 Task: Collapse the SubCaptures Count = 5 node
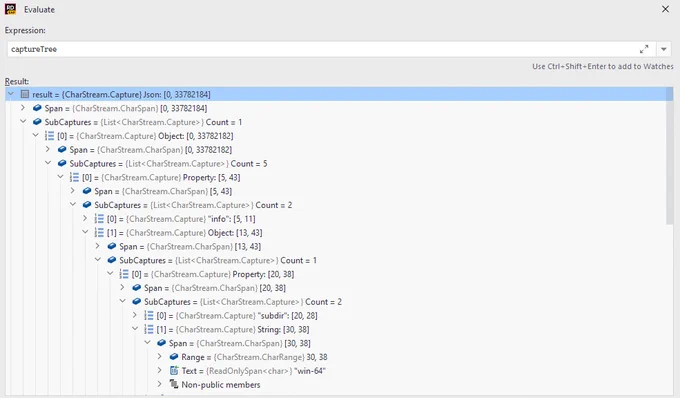click(x=48, y=163)
